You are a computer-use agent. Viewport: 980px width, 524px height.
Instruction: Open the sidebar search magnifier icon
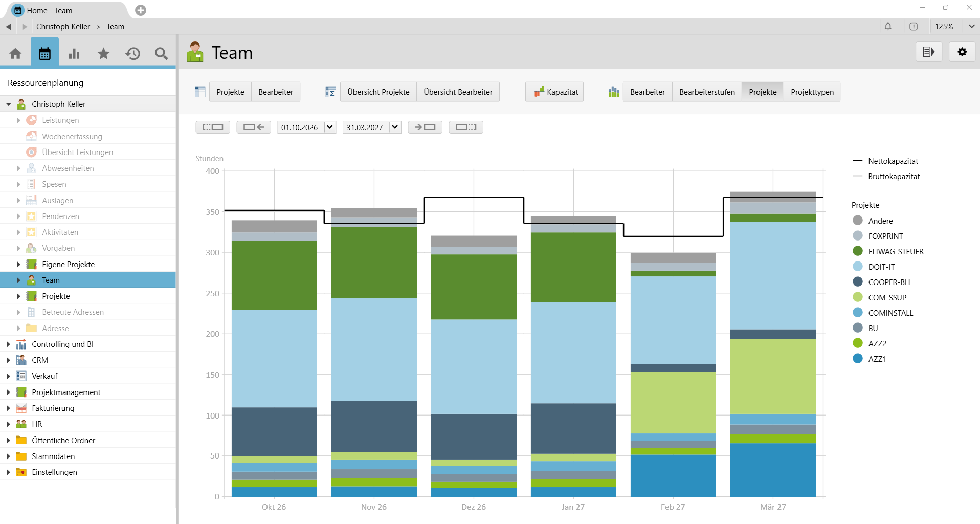162,53
